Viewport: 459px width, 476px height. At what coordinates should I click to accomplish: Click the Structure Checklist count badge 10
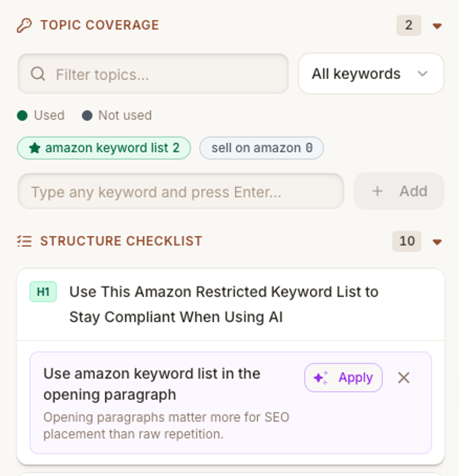pyautogui.click(x=407, y=241)
